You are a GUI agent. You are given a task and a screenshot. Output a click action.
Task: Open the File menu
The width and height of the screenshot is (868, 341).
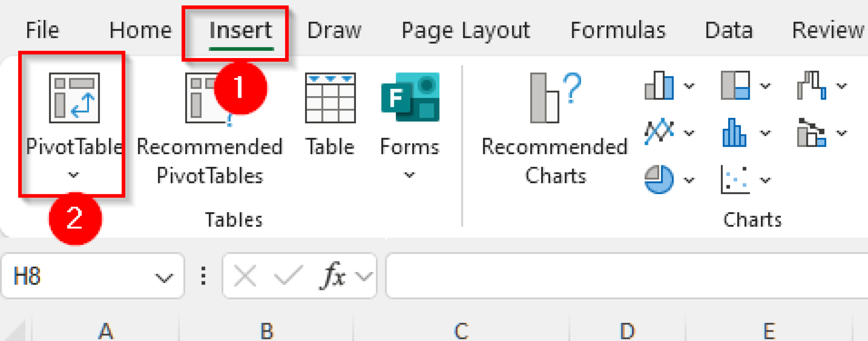coord(42,30)
